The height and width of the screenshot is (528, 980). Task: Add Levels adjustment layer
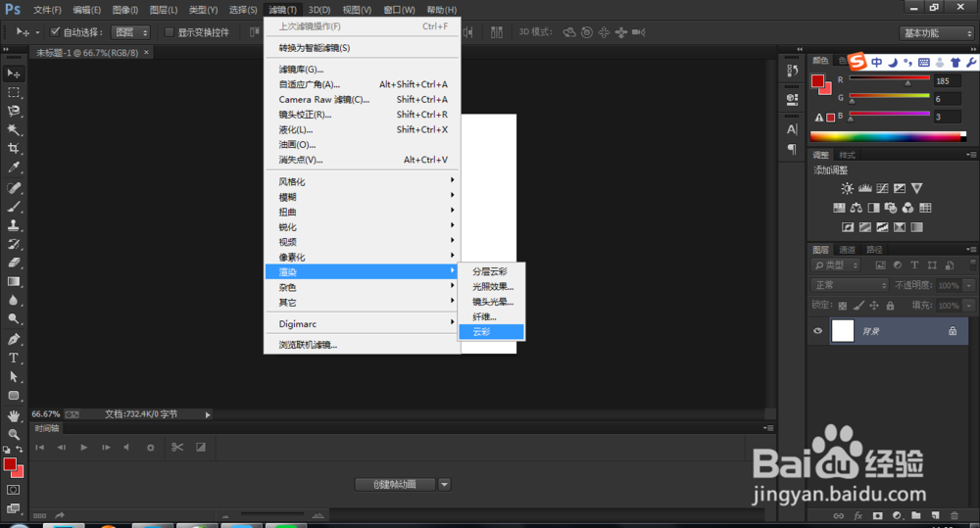click(x=865, y=188)
